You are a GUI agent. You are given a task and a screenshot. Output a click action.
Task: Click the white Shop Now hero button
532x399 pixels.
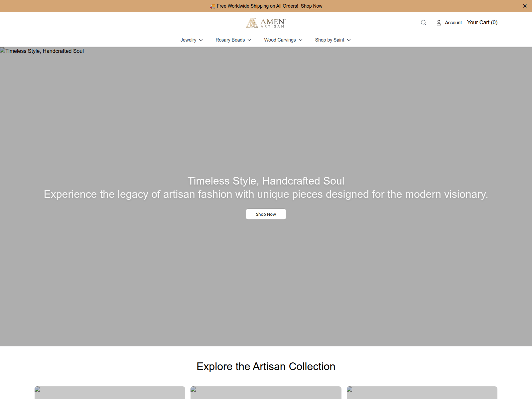click(266, 214)
